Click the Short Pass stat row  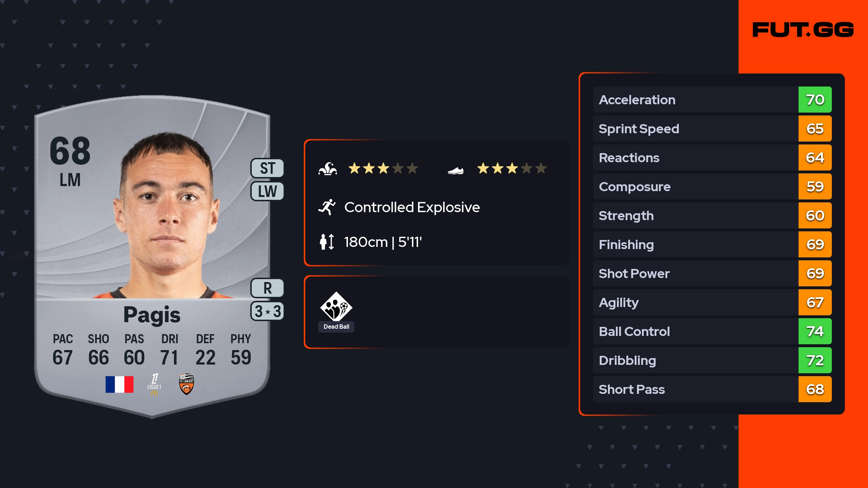pyautogui.click(x=695, y=389)
